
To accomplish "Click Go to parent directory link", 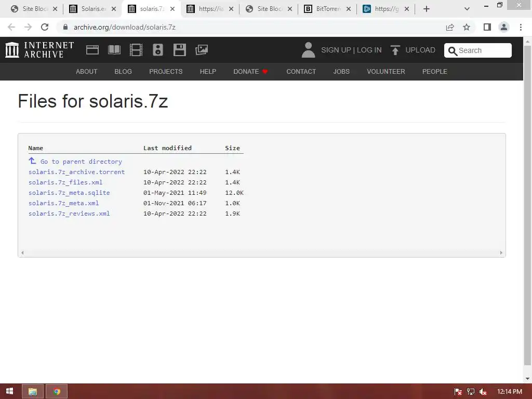I will pyautogui.click(x=81, y=162).
